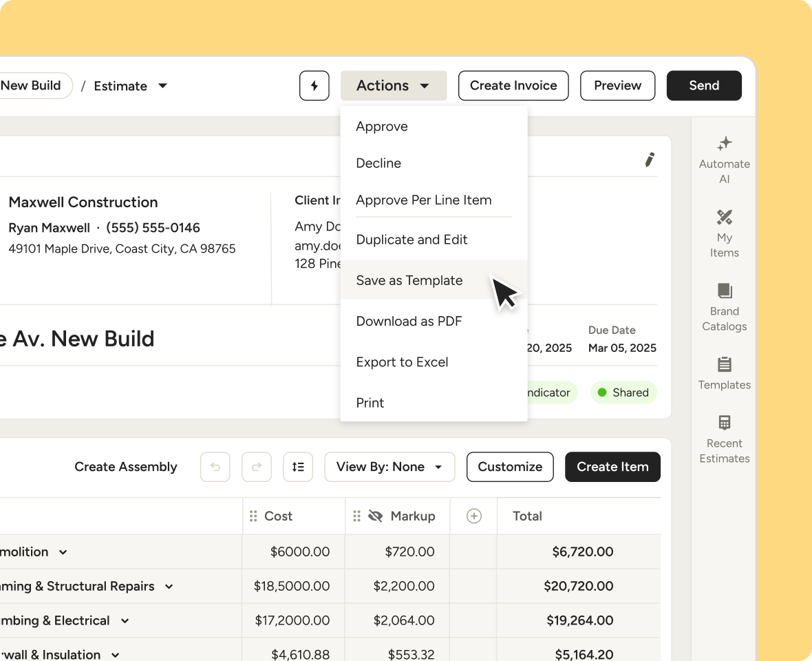This screenshot has width=812, height=661.
Task: Click the line spacing sort icon
Action: pos(298,467)
